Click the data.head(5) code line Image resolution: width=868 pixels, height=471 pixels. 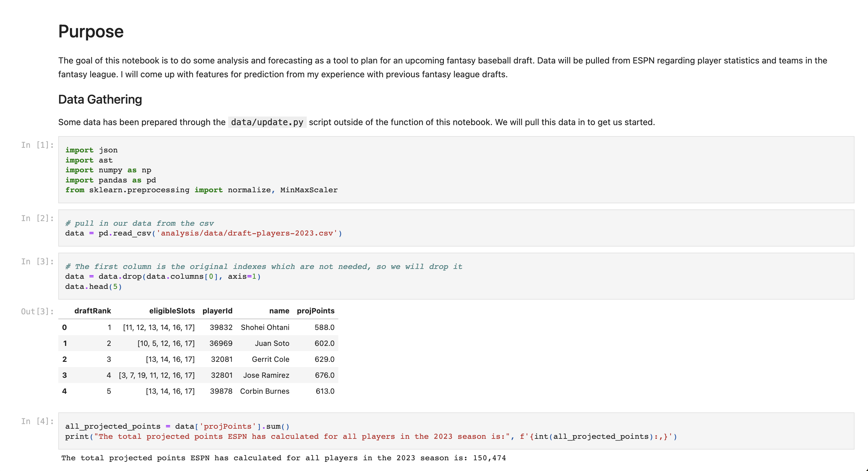click(93, 286)
